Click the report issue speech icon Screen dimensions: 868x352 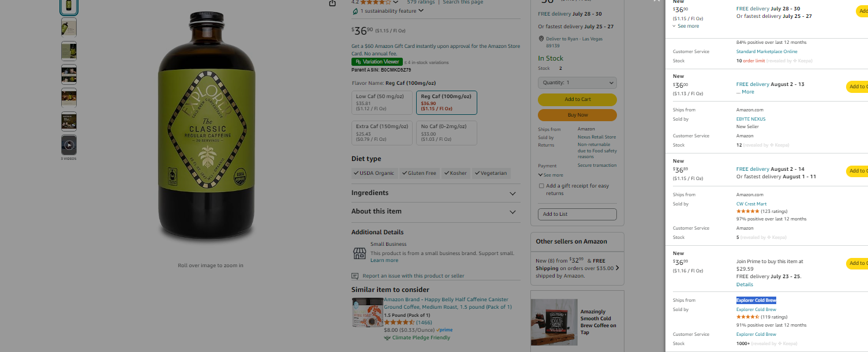(355, 276)
